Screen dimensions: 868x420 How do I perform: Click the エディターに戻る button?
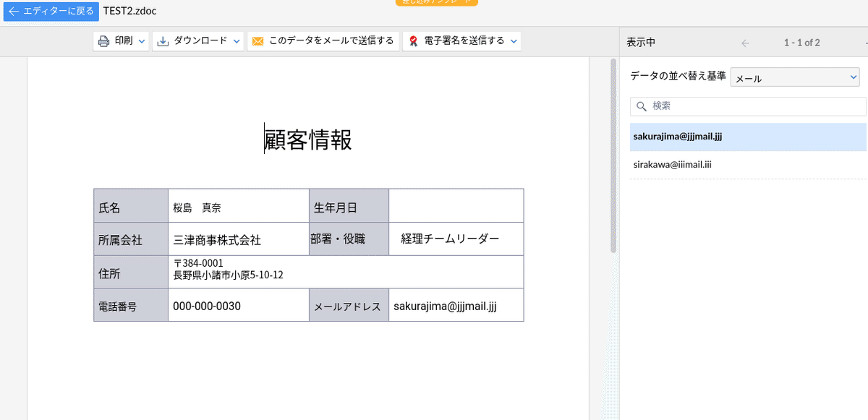(x=51, y=12)
